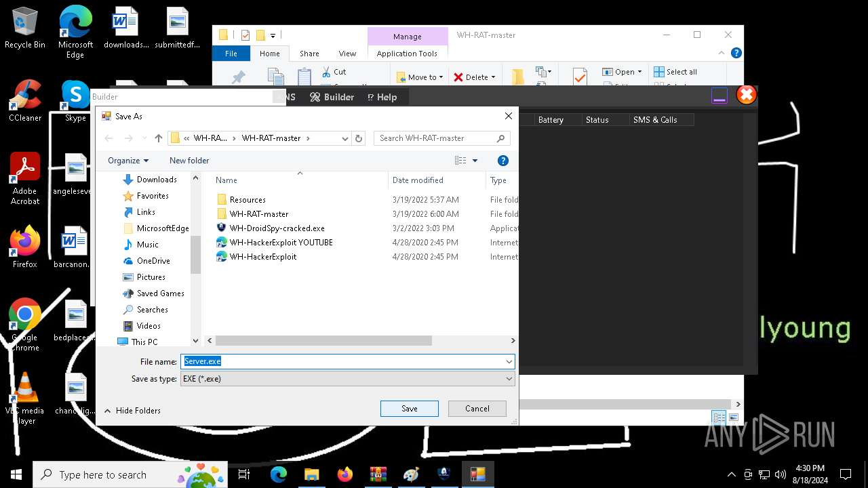Open Builder menu in RAT window

332,97
